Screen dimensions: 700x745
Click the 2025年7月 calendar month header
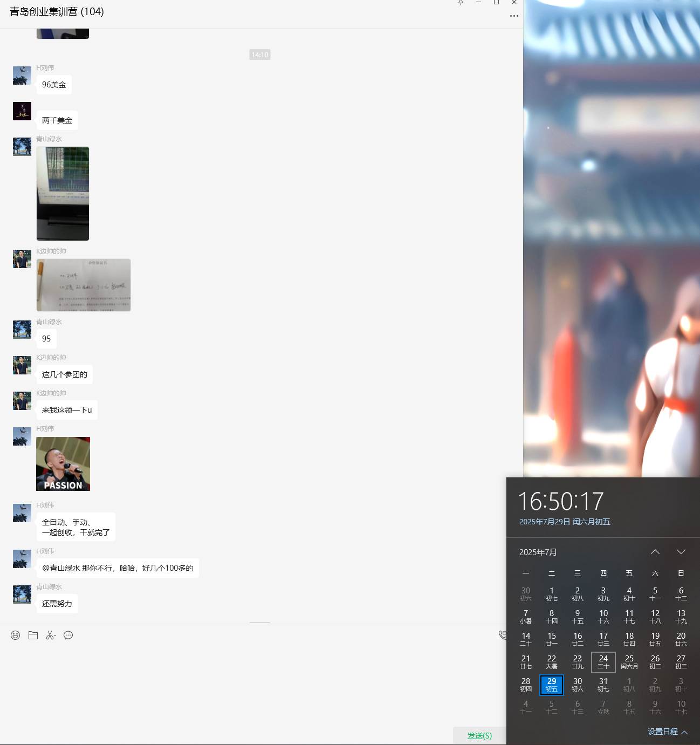538,552
